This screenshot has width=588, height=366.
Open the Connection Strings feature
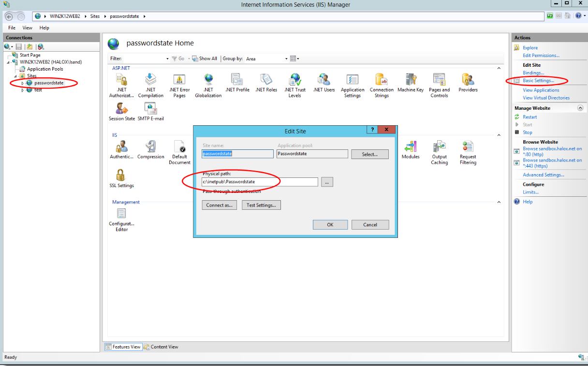coord(382,86)
